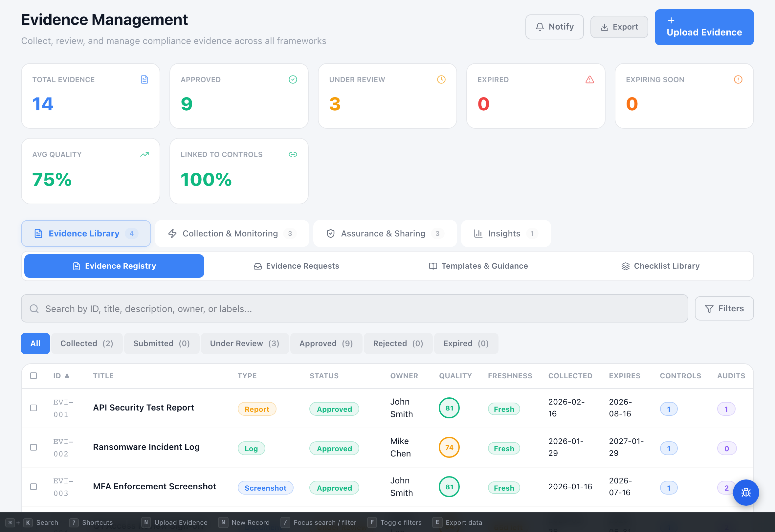
Task: Click the Export download icon
Action: tap(604, 27)
